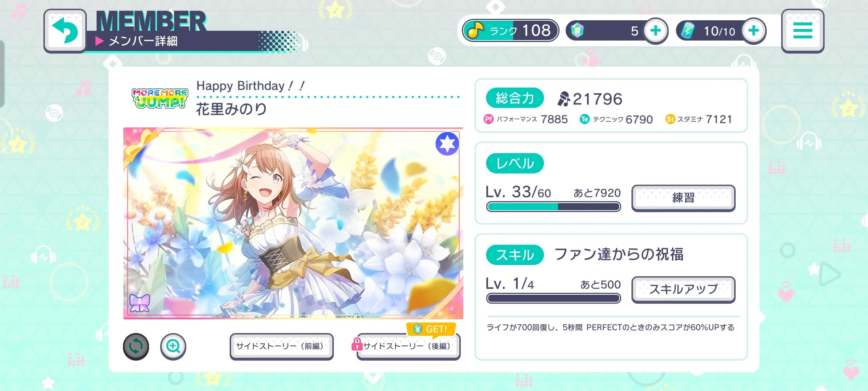
Task: Tap the Minori card illustration
Action: point(293,223)
